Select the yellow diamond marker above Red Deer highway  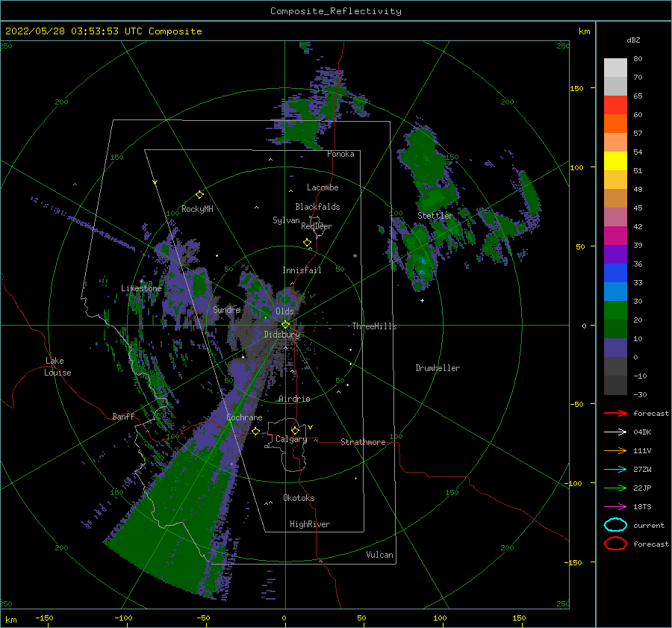pos(308,243)
